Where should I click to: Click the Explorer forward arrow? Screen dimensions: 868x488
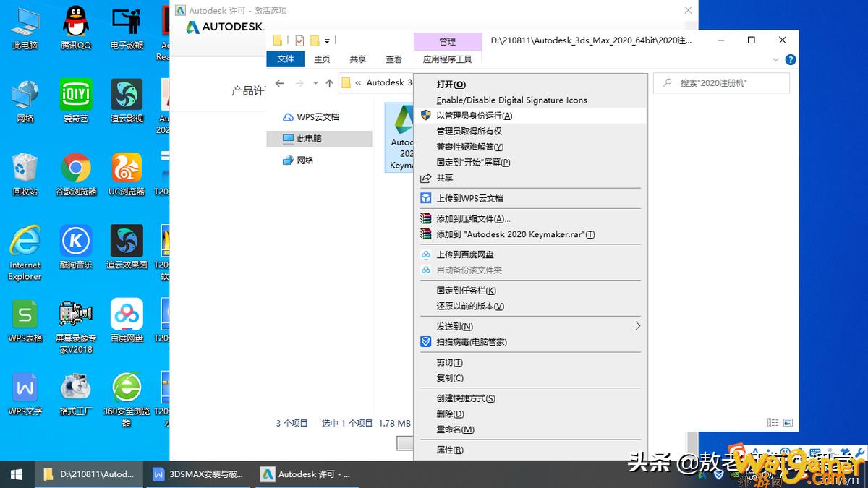[x=299, y=83]
